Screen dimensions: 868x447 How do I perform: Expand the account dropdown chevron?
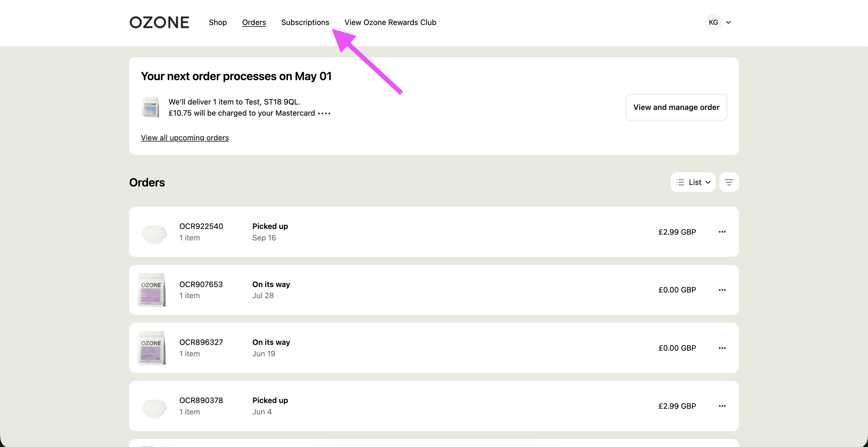click(x=728, y=23)
